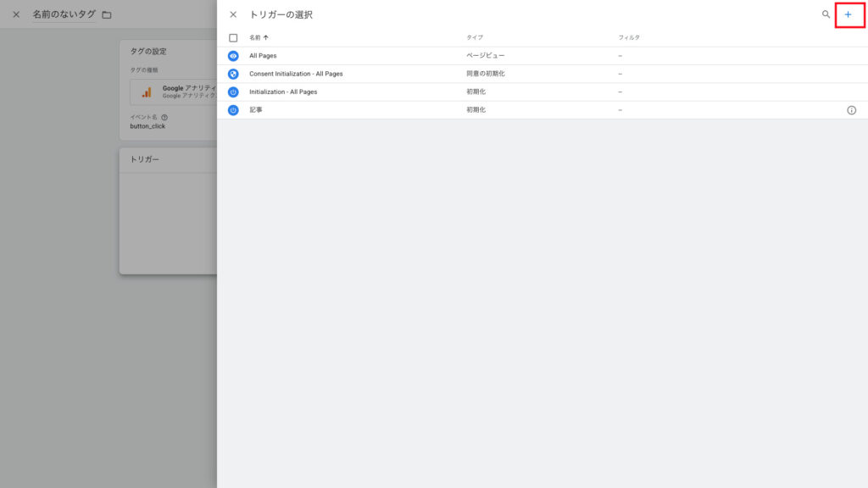Viewport: 868px width, 488px height.
Task: Click the eye icon beside All Pages
Action: click(233, 56)
